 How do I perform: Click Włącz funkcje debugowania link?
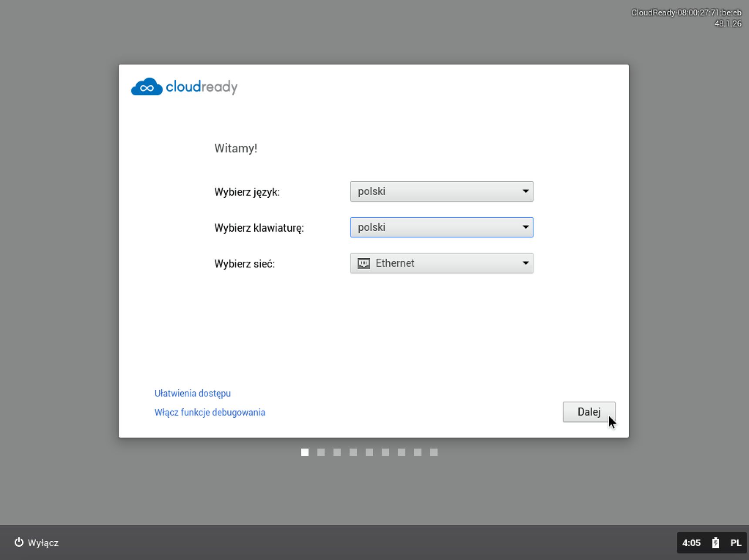[x=210, y=412]
